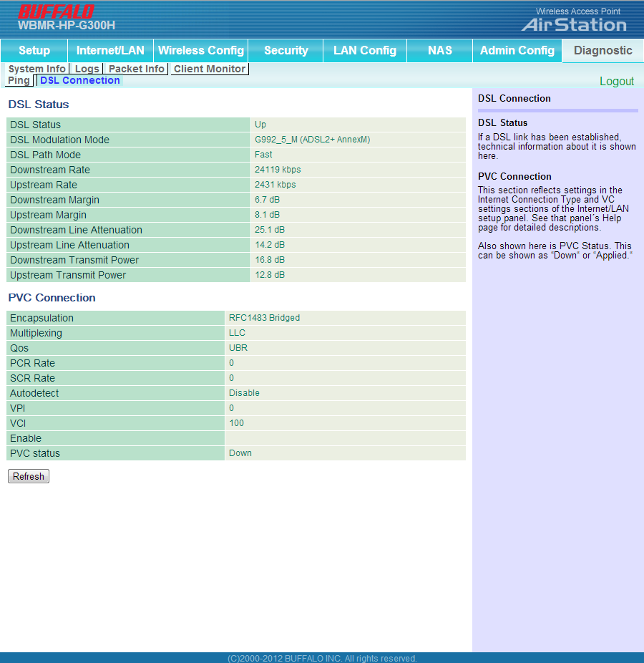Screen dimensions: 644x663
Task: Switch to the Admin Config tab
Action: click(x=517, y=51)
